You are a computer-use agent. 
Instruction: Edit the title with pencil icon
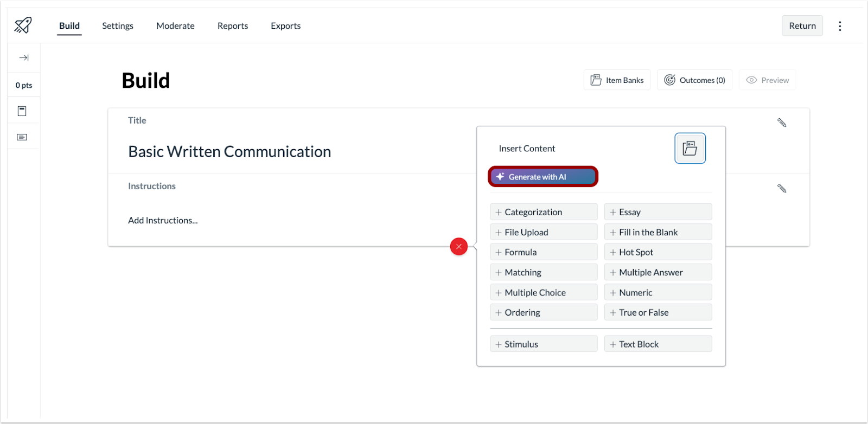[782, 123]
